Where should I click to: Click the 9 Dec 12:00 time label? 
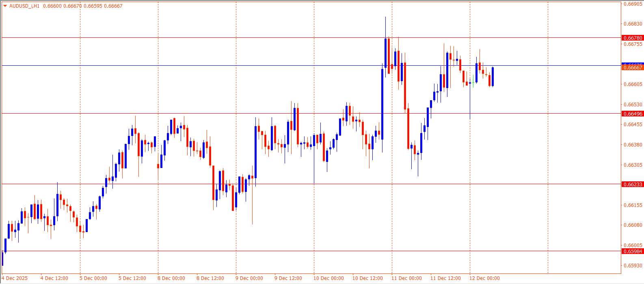(288, 278)
